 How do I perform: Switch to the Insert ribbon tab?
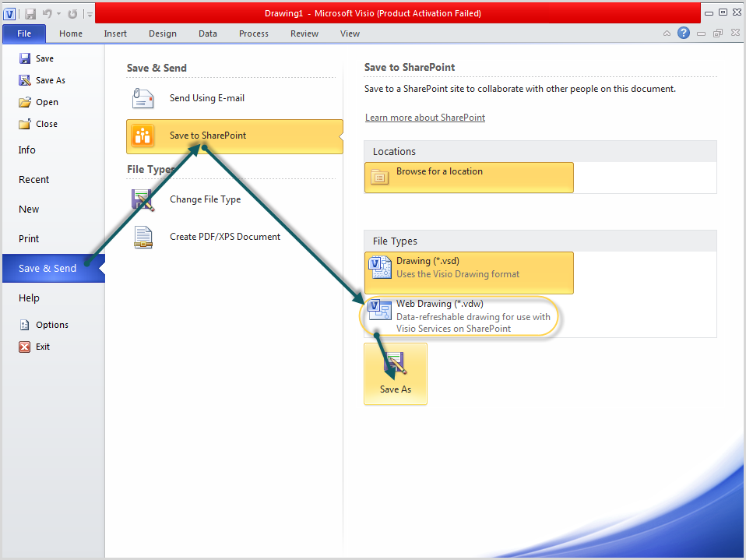115,33
